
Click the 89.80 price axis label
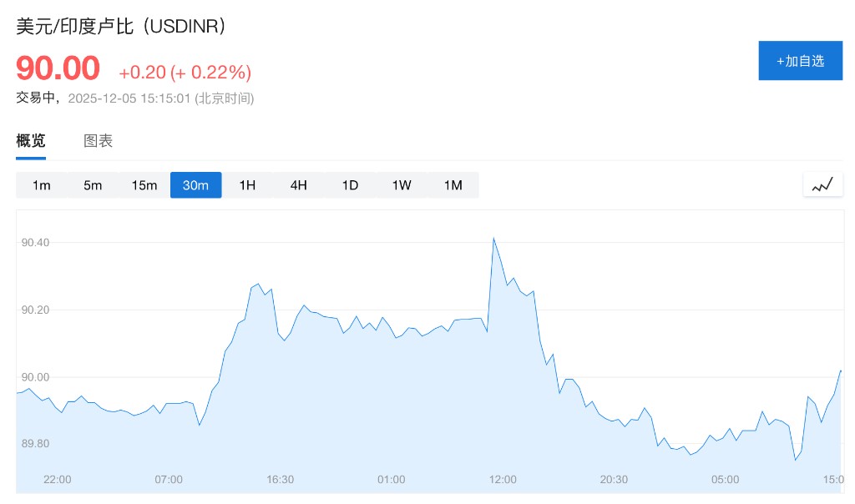[36, 443]
